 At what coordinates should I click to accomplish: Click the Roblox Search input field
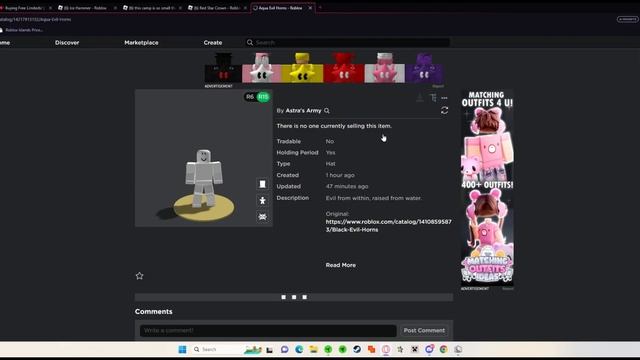[352, 42]
